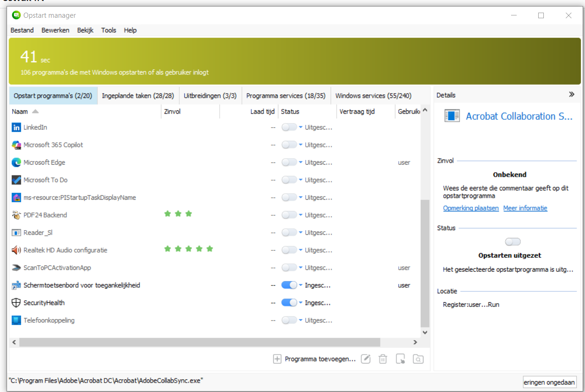Open status dropdown arrow for ScanToPCActivationApp
This screenshot has width=585, height=392.
click(300, 268)
